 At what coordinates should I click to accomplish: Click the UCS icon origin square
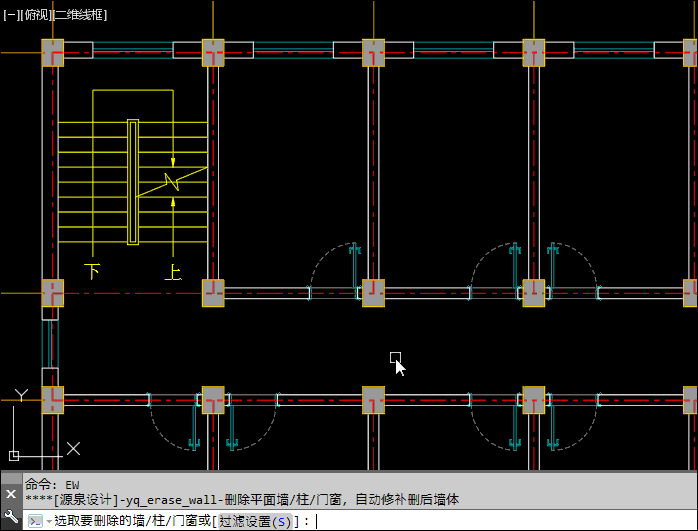click(x=14, y=456)
